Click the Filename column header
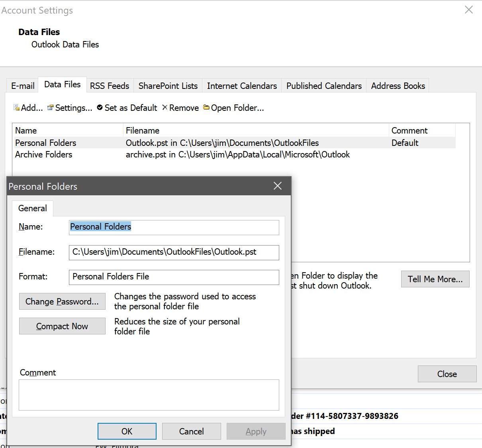The height and width of the screenshot is (448, 482). (256, 130)
